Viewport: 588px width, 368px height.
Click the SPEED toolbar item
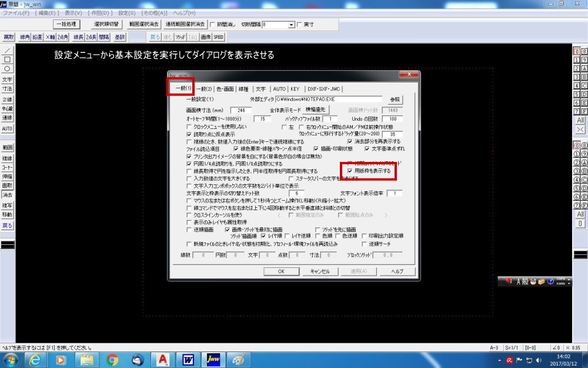(x=218, y=37)
